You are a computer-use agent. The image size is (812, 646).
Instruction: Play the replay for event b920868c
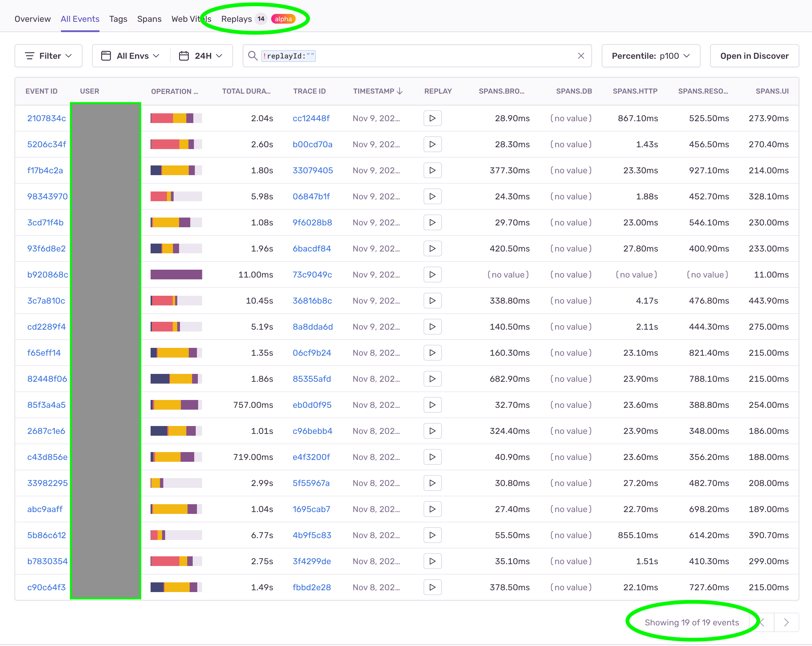(x=432, y=274)
